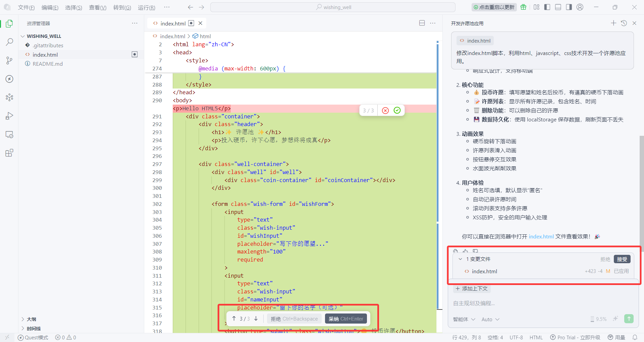Toggle secondary side bar visibility
Viewport: 644px width, 342px height.
pos(569,7)
